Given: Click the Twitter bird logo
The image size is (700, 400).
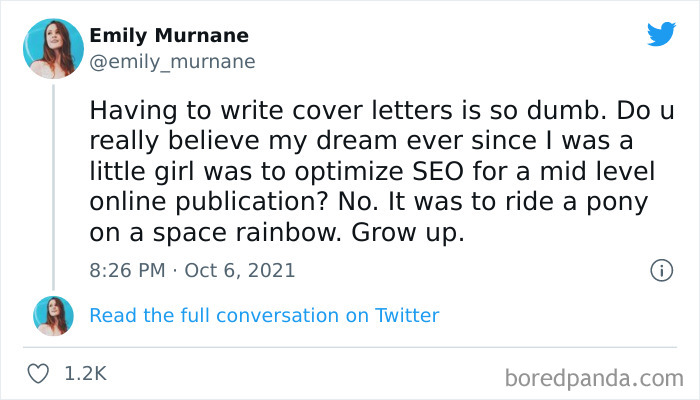Looking at the screenshot, I should (x=661, y=34).
